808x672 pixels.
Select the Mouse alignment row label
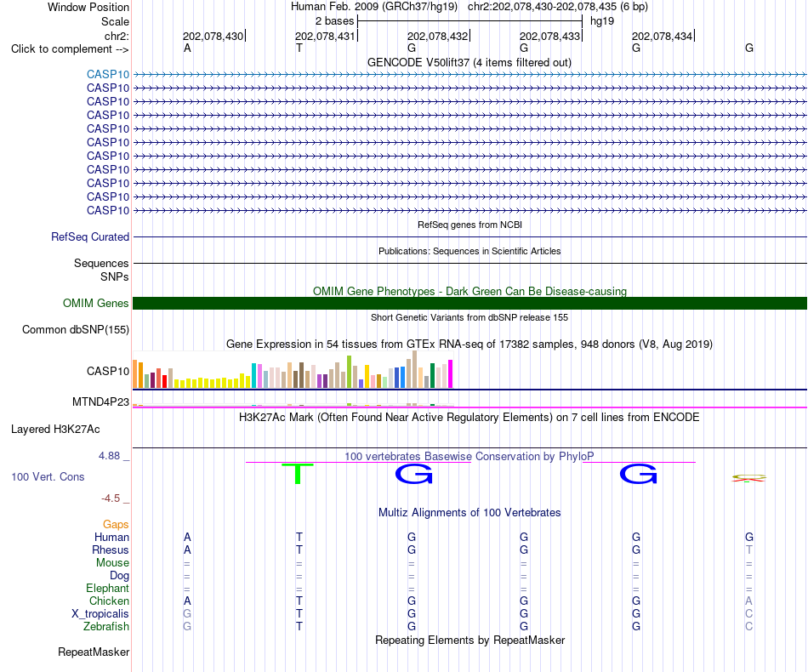112,563
